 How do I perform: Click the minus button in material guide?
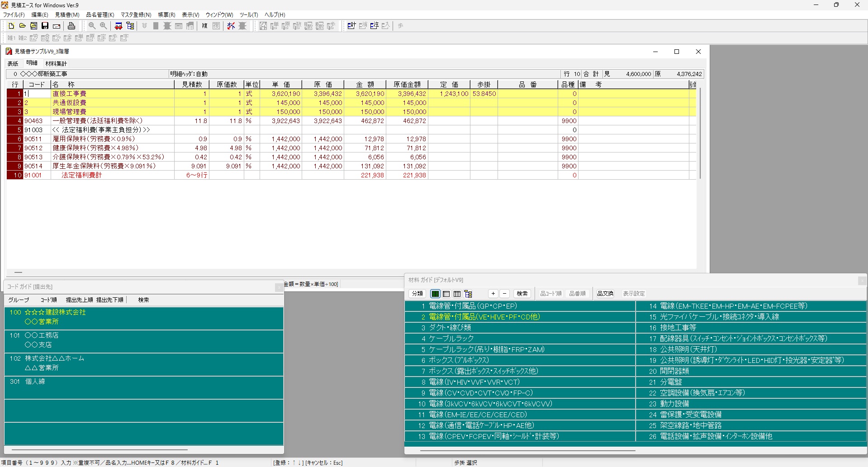505,294
